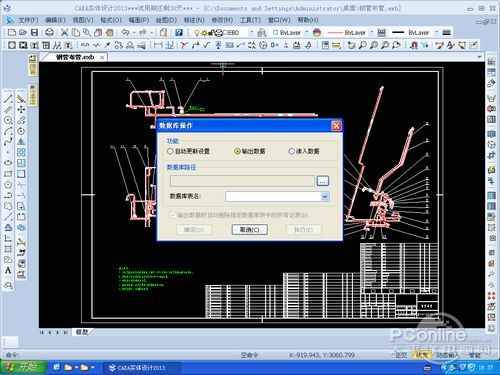Viewport: 500px width, 375px height.
Task: Open the 编辑(E) menu
Action: pyautogui.click(x=55, y=20)
